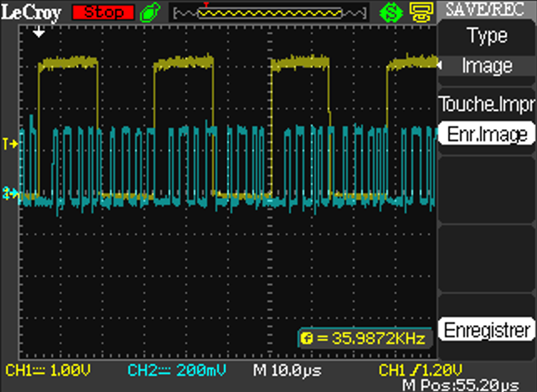This screenshot has width=537, height=392.
Task: Select the Touche_Impr menu entry
Action: pos(486,104)
